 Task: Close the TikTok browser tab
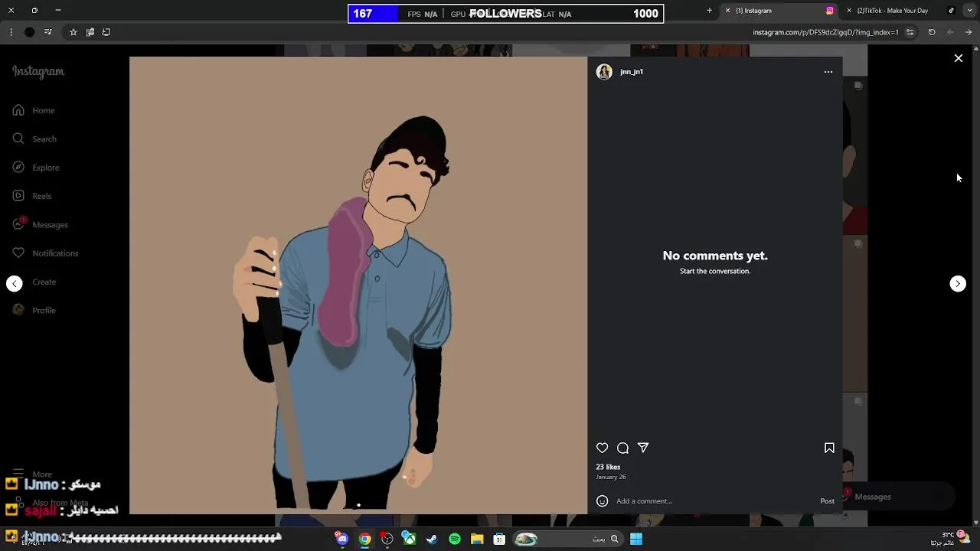pos(849,11)
